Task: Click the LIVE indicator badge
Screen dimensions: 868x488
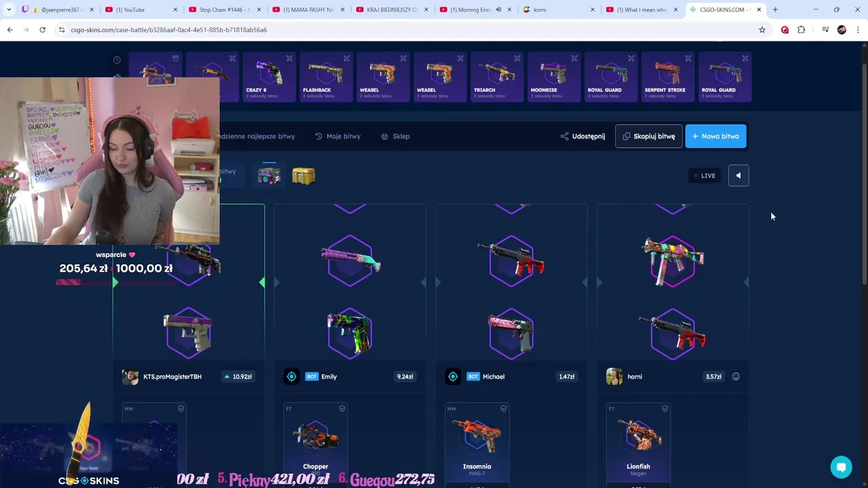Action: (x=705, y=176)
